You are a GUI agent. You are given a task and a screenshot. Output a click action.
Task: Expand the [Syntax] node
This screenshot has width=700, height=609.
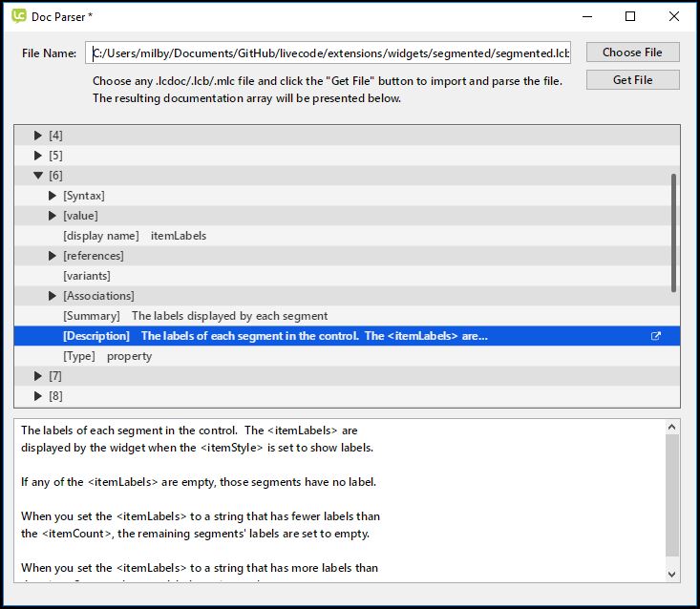(x=53, y=196)
